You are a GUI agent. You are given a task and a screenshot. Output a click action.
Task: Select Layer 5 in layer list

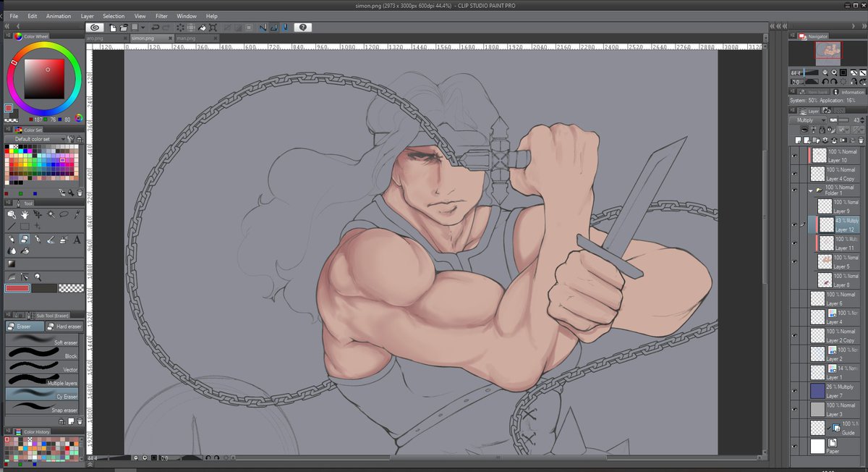838,261
